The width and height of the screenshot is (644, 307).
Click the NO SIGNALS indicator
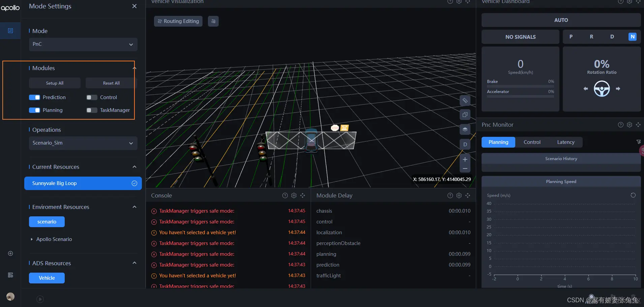coord(520,37)
